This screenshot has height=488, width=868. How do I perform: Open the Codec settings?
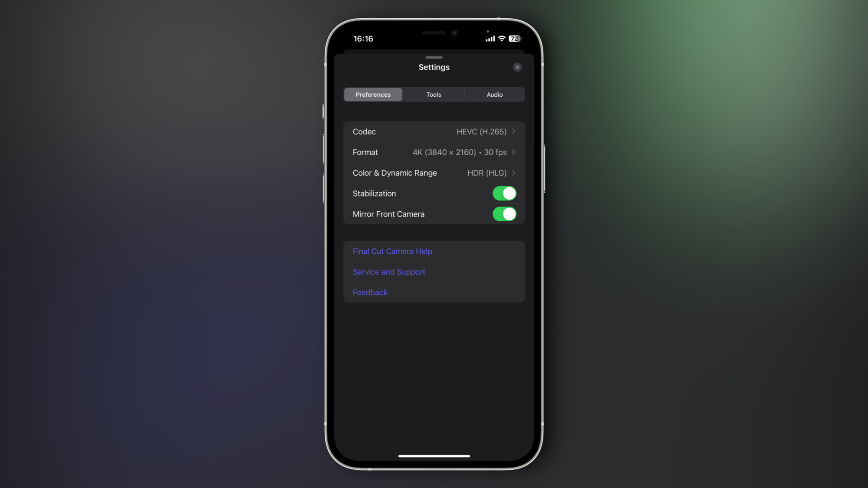[x=434, y=131]
